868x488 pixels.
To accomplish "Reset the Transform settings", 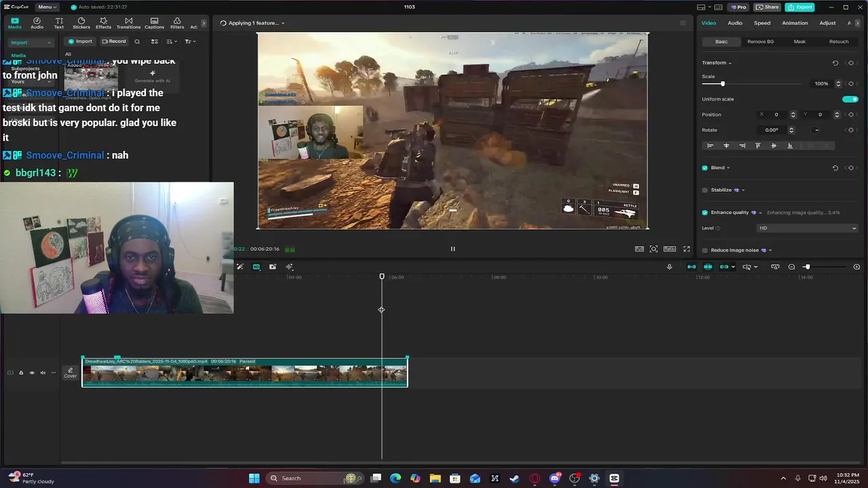I will tap(835, 63).
